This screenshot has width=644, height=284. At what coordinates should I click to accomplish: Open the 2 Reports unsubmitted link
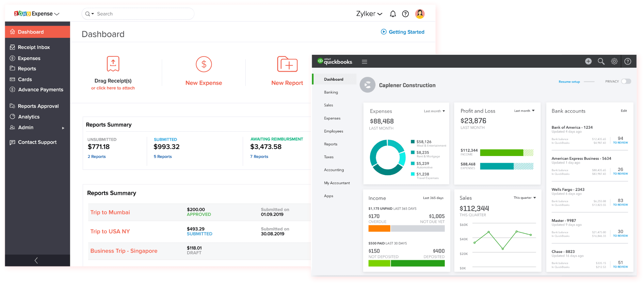[x=97, y=156]
